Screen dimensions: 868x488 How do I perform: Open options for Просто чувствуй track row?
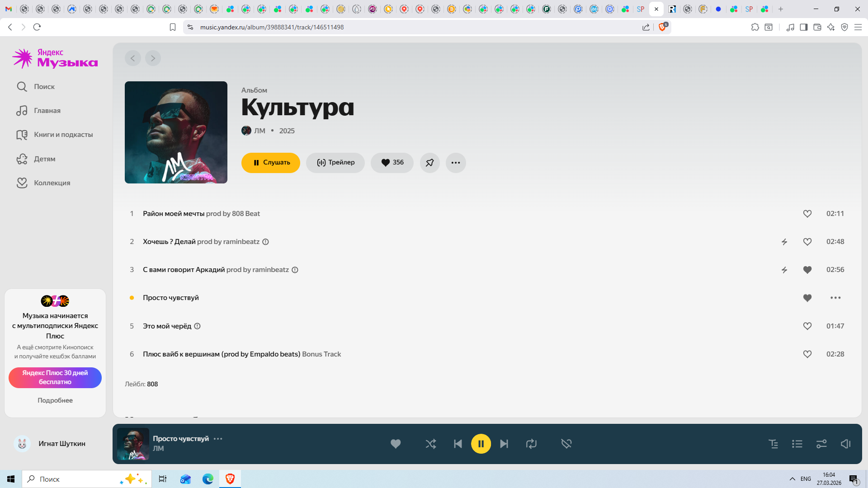(x=835, y=298)
